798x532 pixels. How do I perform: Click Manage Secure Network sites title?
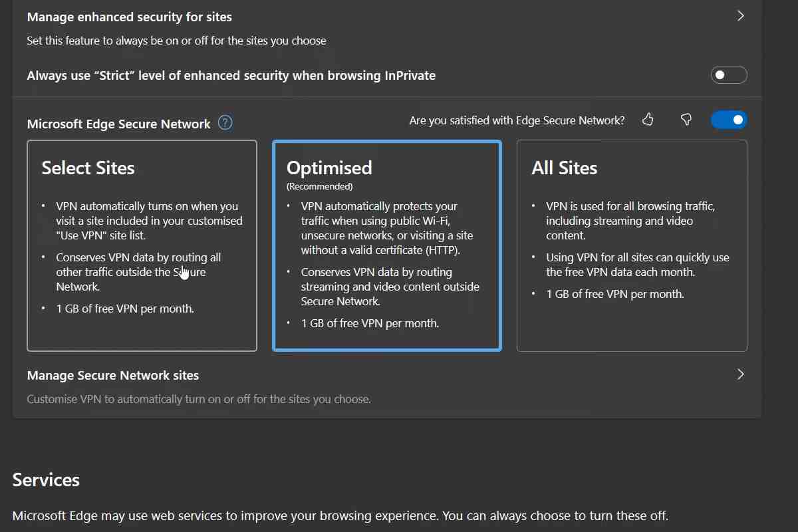point(113,376)
